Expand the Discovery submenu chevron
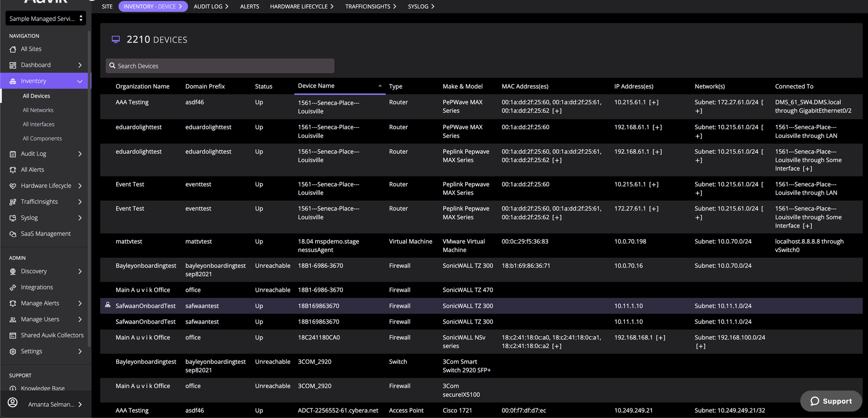The height and width of the screenshot is (418, 868). coord(80,272)
